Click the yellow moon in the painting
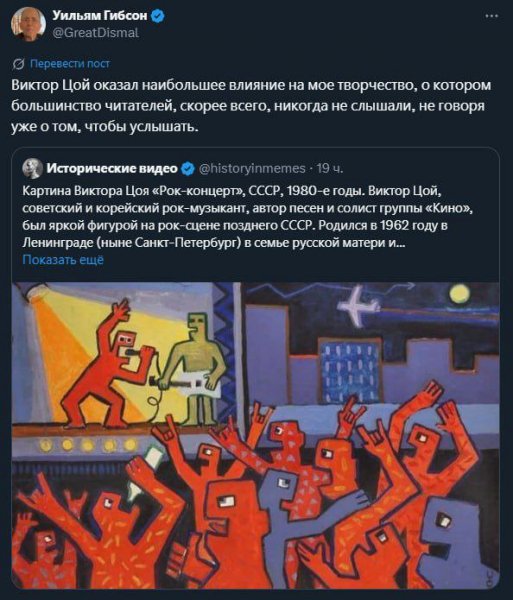This screenshot has height=600, width=513. pos(459,295)
